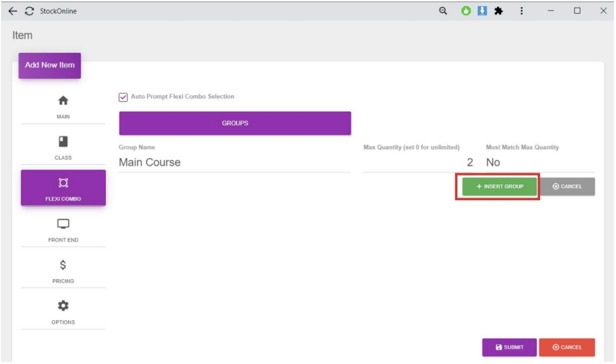Screen dimensions: 616x364
Task: Open the Must Match Max Quantity dropdown
Action: pos(540,162)
